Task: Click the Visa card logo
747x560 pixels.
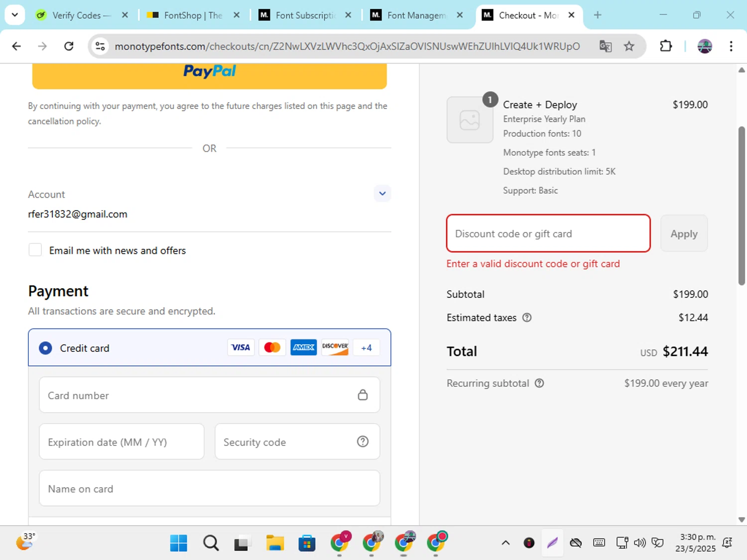Action: click(x=241, y=347)
